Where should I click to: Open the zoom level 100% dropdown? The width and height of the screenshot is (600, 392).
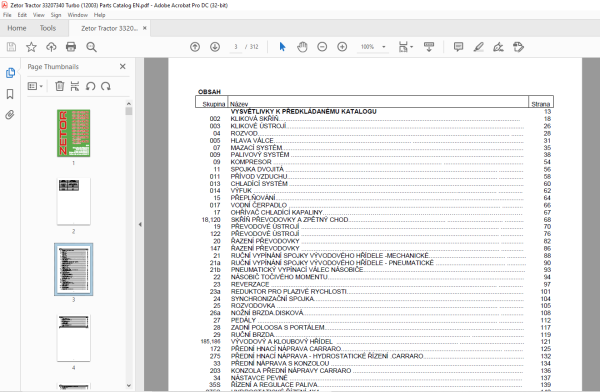pyautogui.click(x=373, y=47)
